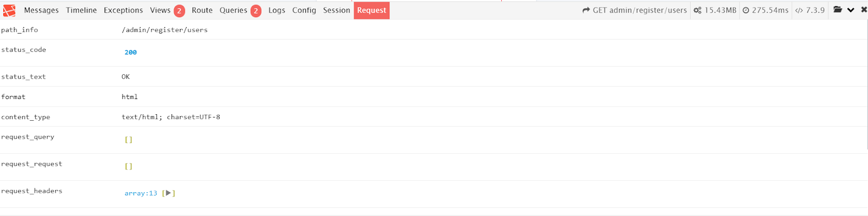This screenshot has width=868, height=216.
Task: Click the array:13 label under request_headers
Action: 141,193
